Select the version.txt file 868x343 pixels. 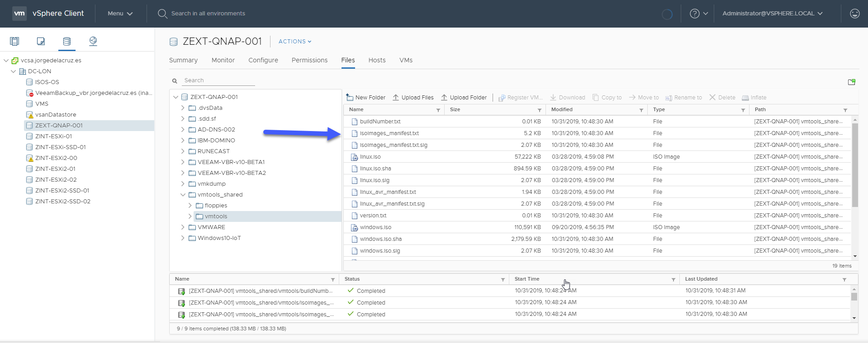click(373, 216)
